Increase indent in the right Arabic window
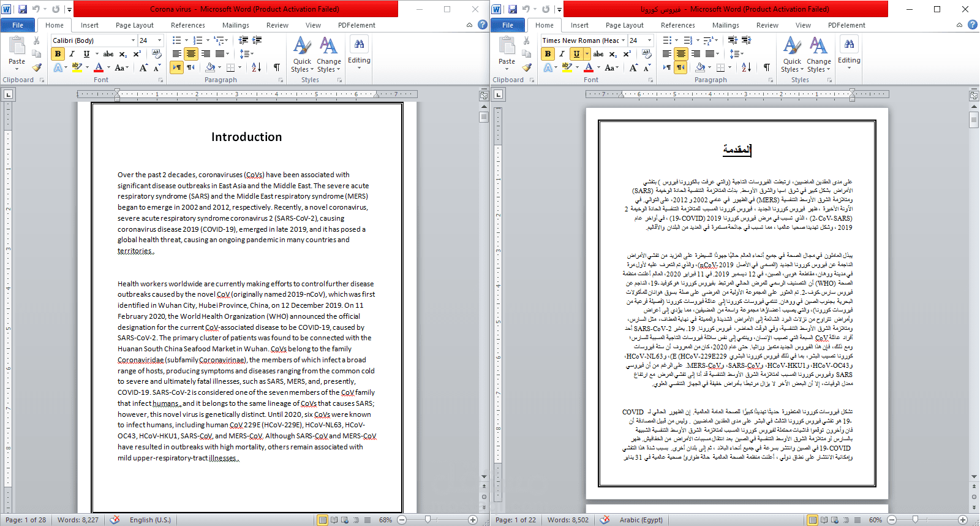Image resolution: width=980 pixels, height=526 pixels. (747, 40)
